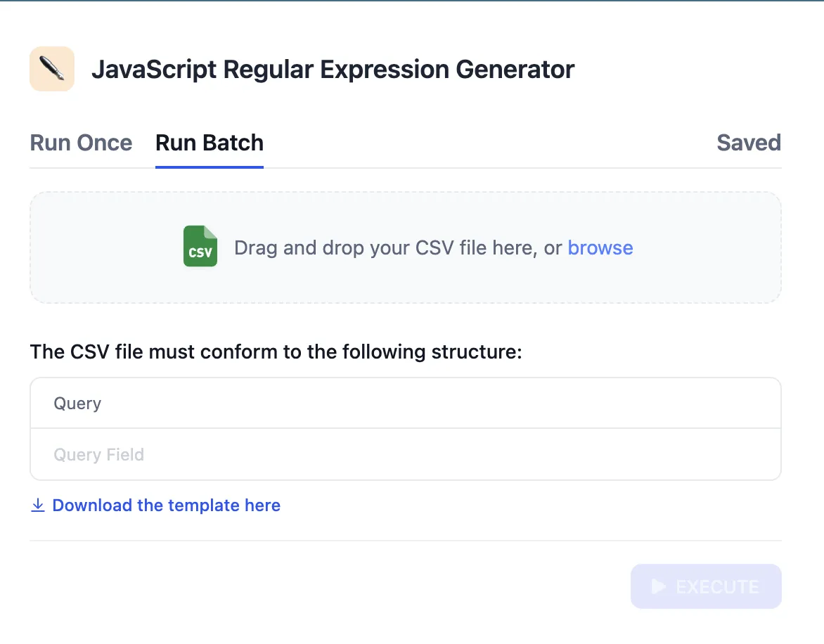Click the CSV structure requirement heading
Image resolution: width=824 pixels, height=644 pixels.
pos(276,352)
